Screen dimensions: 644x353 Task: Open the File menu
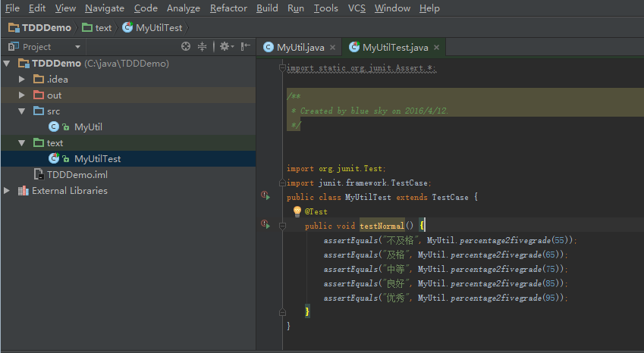[x=12, y=8]
